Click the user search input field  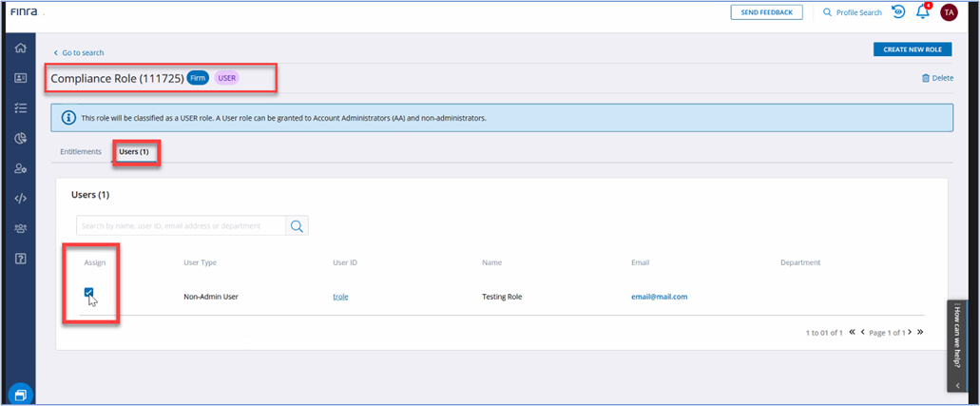[181, 225]
